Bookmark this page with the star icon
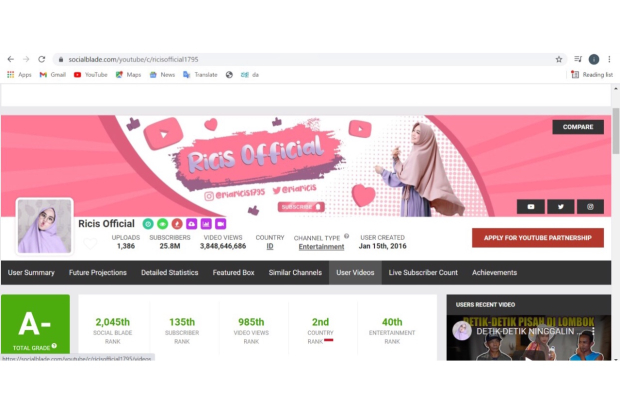 (559, 59)
